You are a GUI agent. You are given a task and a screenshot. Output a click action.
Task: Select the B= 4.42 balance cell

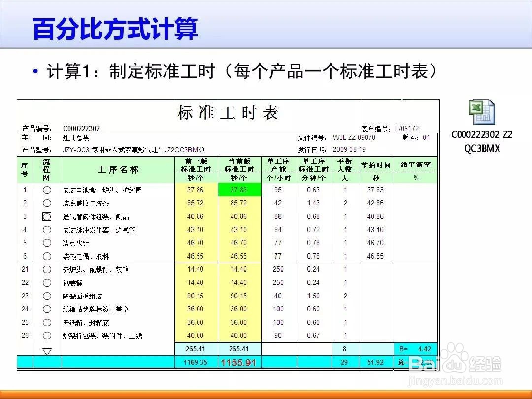pyautogui.click(x=415, y=349)
